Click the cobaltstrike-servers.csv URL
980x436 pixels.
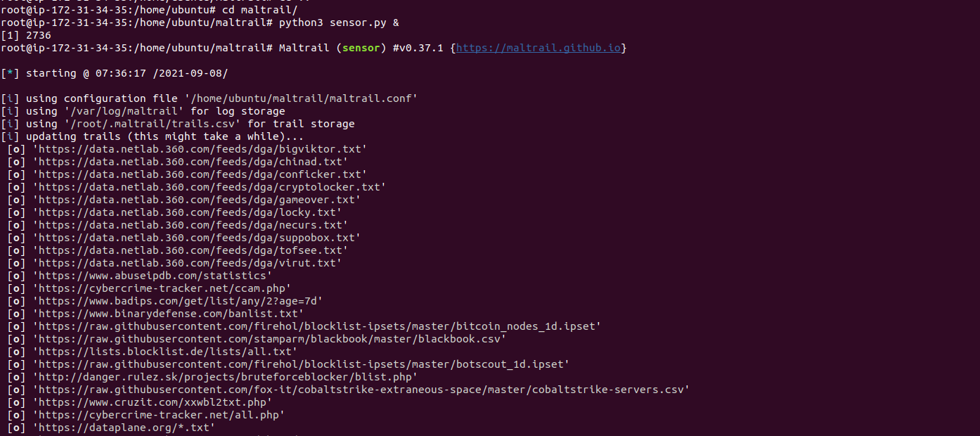pyautogui.click(x=361, y=390)
